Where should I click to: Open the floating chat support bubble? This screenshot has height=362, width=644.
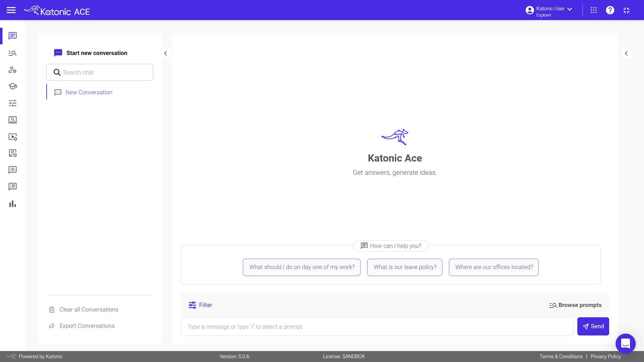(625, 343)
